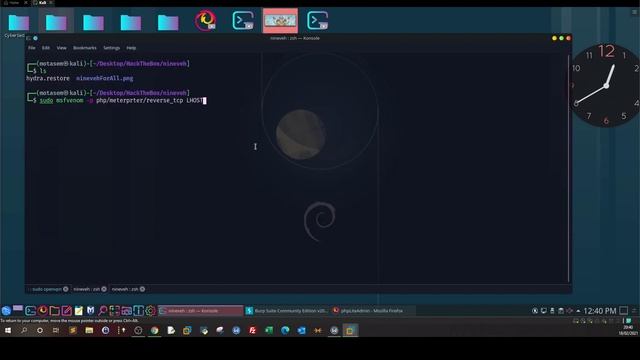640x360 pixels.
Task: Click the Konsole vertical scrollbar
Action: 569,167
